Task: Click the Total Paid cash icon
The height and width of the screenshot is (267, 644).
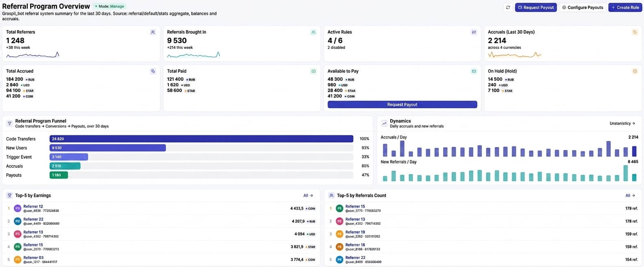Action: 313,71
